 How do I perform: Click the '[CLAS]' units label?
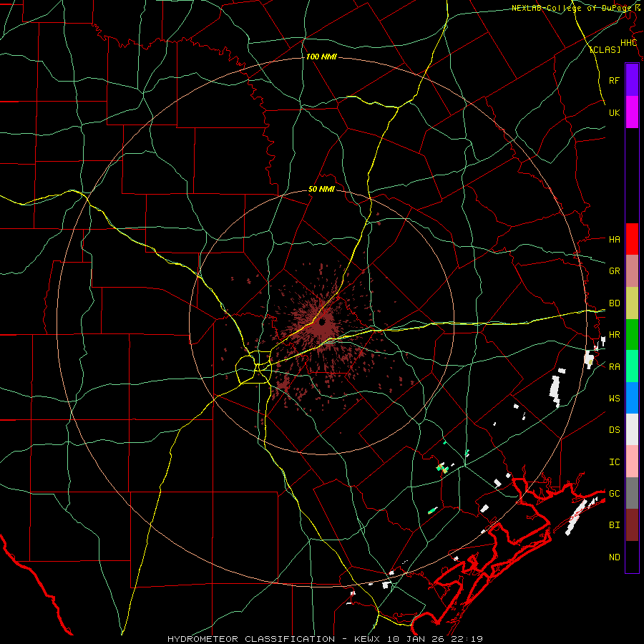click(605, 49)
